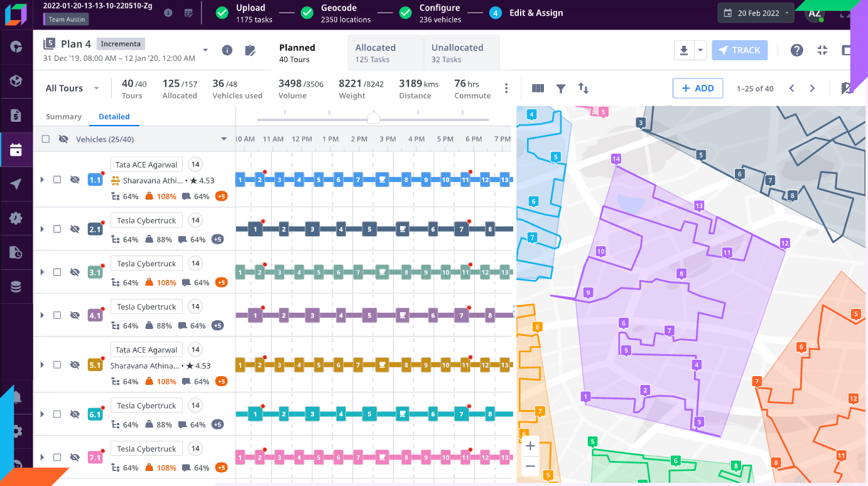Click the map zoom-in plus control
868x486 pixels.
530,446
